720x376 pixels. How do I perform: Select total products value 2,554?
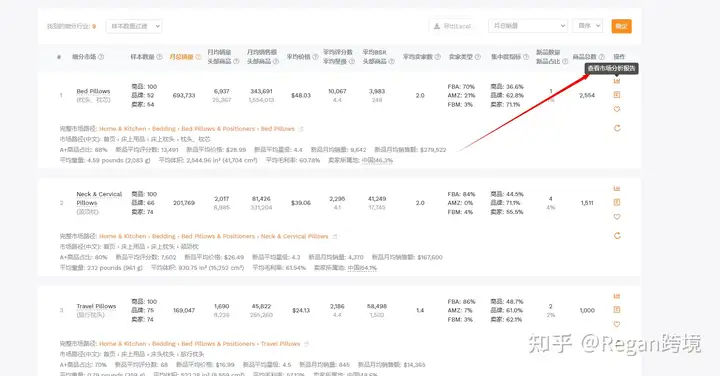pyautogui.click(x=587, y=95)
